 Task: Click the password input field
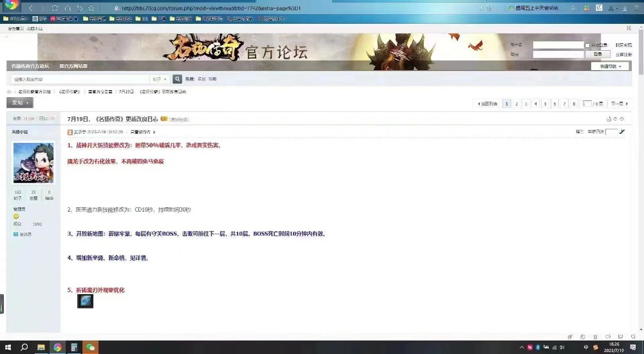tap(558, 55)
